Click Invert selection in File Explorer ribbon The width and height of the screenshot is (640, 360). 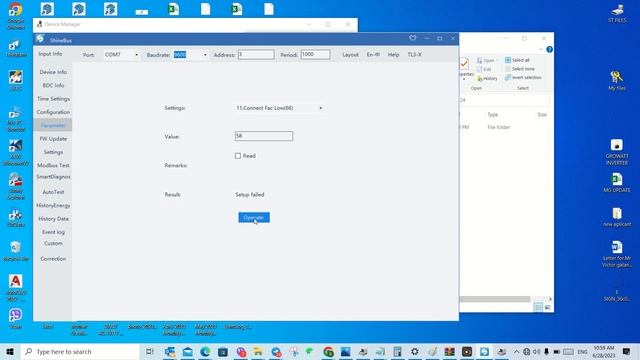coord(523,78)
